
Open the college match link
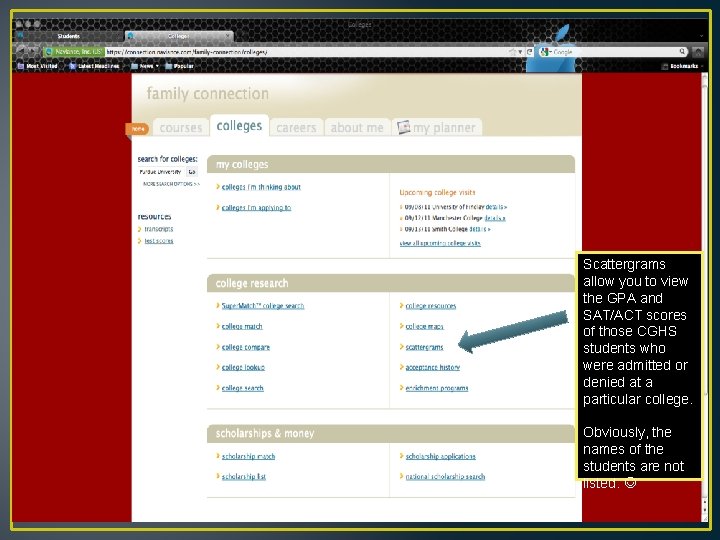242,326
